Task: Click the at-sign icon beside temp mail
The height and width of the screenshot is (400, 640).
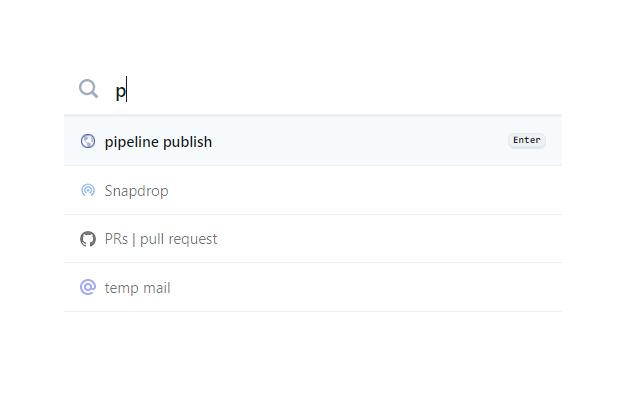Action: point(88,288)
